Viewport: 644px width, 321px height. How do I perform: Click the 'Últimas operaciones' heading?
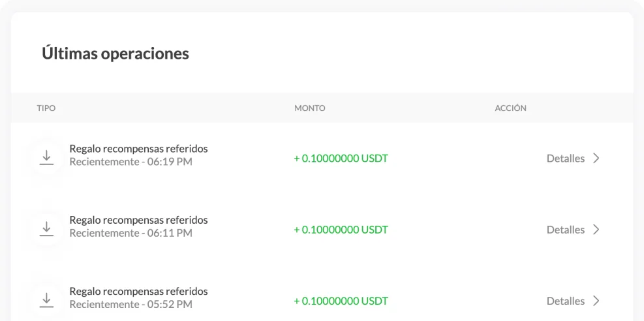pyautogui.click(x=115, y=53)
